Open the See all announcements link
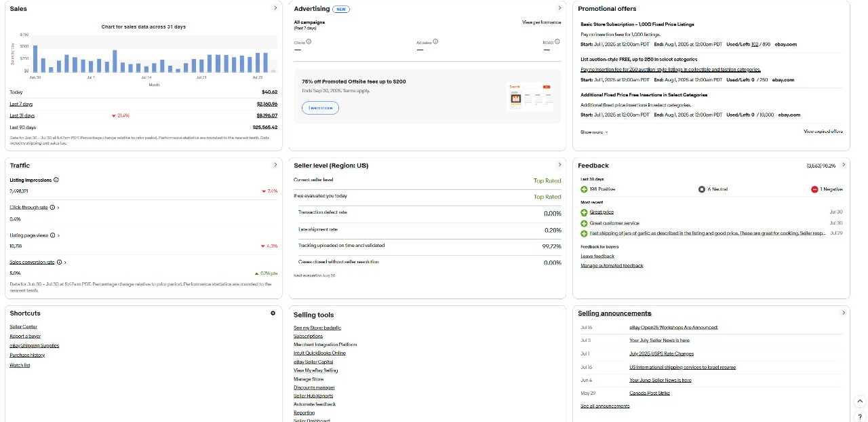This screenshot has width=868, height=422. (x=605, y=406)
